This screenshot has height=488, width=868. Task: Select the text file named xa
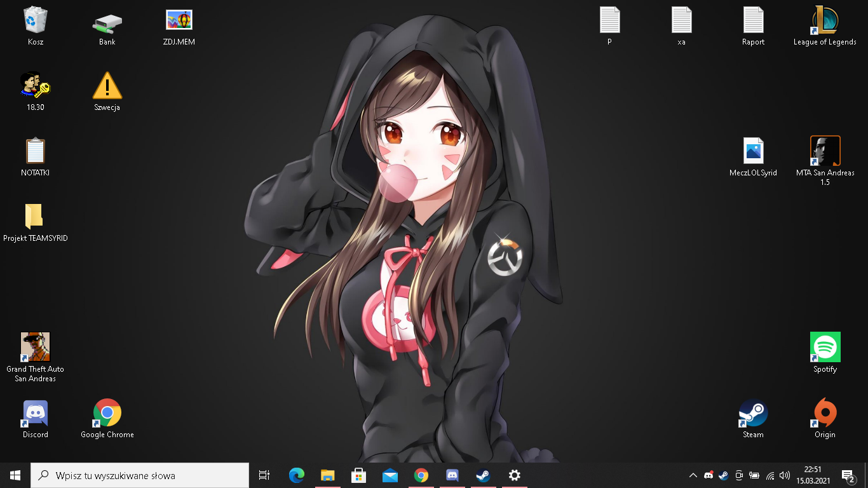click(681, 26)
